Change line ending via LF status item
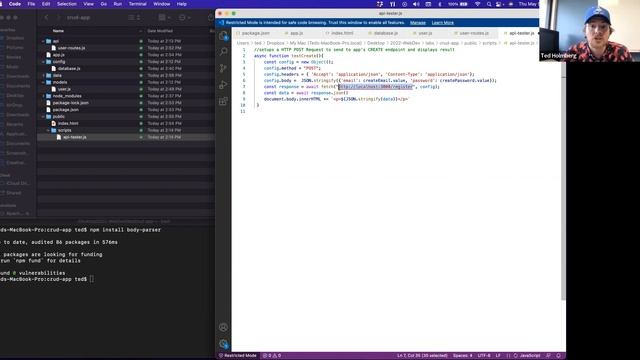This screenshot has height=360, width=640. pyautogui.click(x=498, y=356)
